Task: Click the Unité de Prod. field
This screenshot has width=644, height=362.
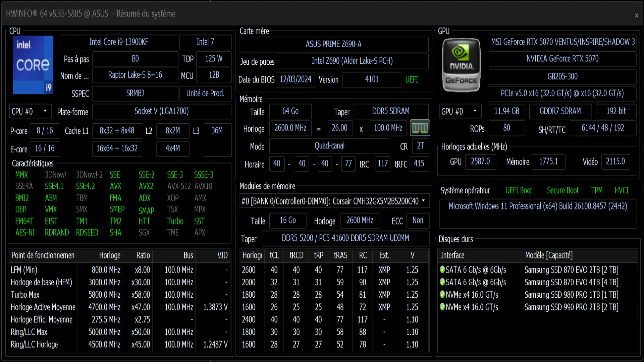Action: tap(205, 93)
